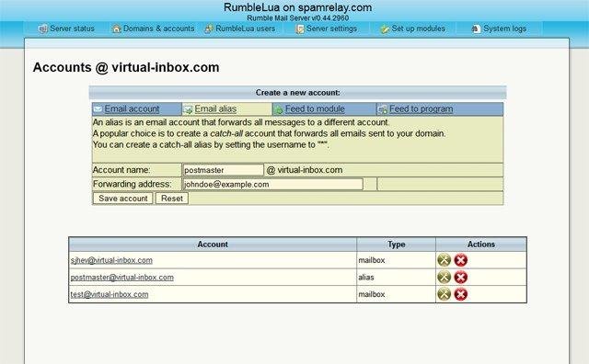Image resolution: width=589 pixels, height=364 pixels.
Task: Open the Feed to program tab
Action: pos(422,109)
